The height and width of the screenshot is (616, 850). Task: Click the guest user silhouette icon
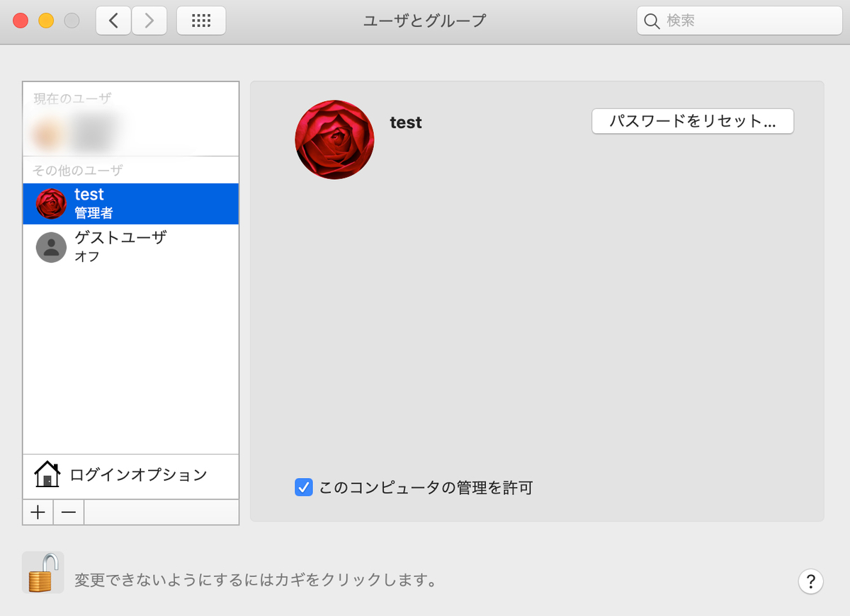[x=51, y=247]
